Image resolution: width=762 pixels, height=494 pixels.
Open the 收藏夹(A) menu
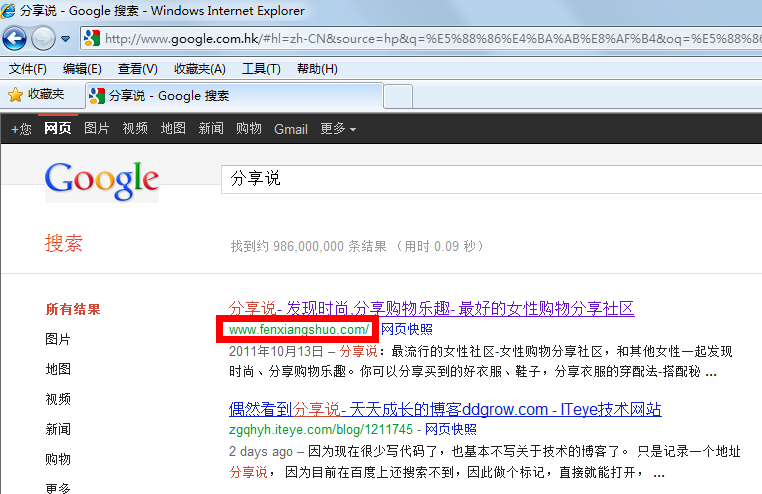tap(200, 69)
